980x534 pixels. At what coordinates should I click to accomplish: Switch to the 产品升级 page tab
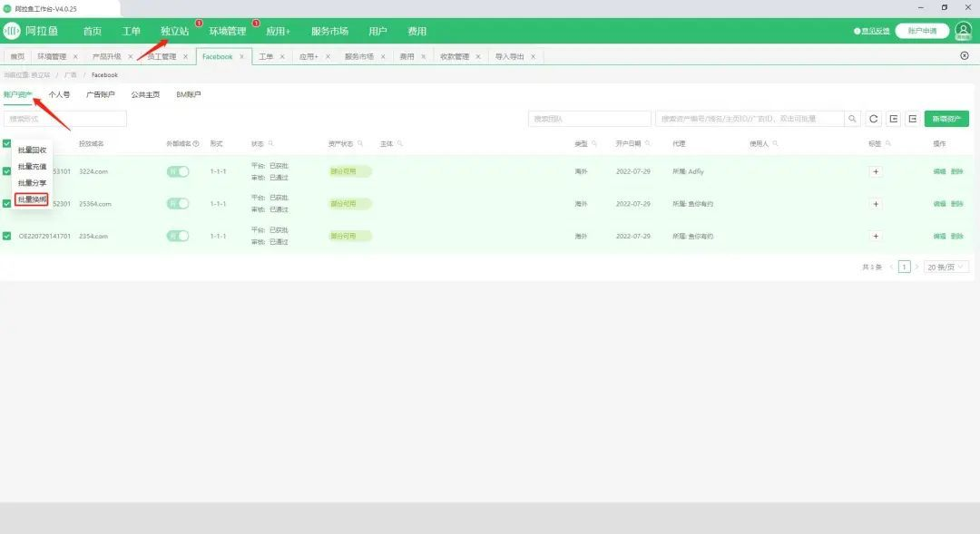pos(107,57)
